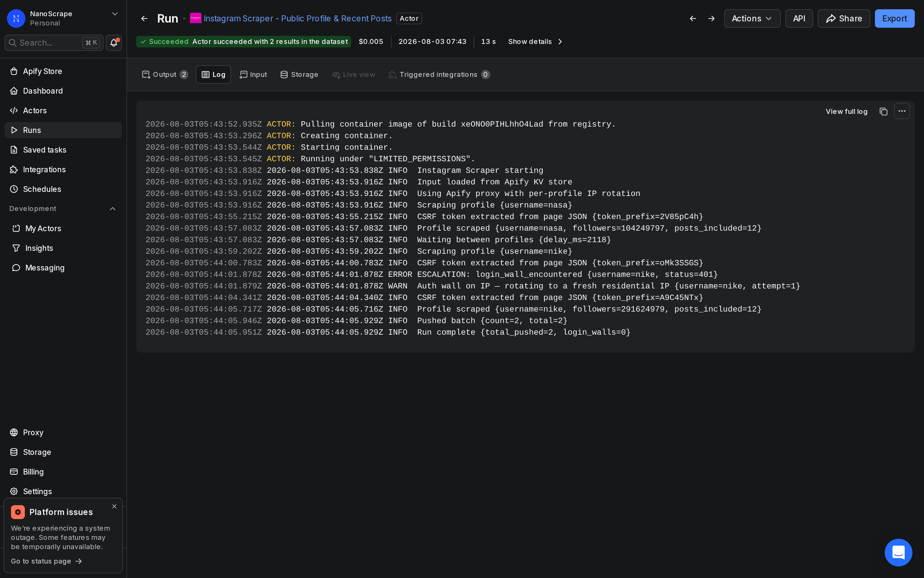Click View full log

pos(847,111)
